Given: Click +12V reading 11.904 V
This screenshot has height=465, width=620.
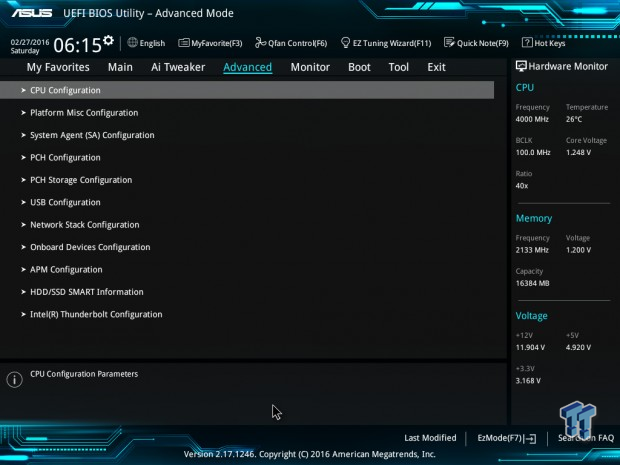Looking at the screenshot, I should [x=530, y=348].
